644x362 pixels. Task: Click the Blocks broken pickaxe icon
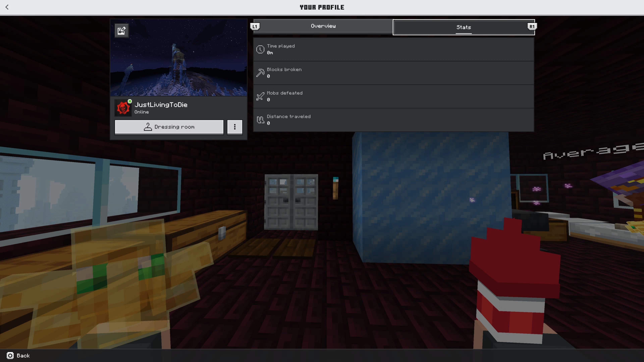(260, 73)
